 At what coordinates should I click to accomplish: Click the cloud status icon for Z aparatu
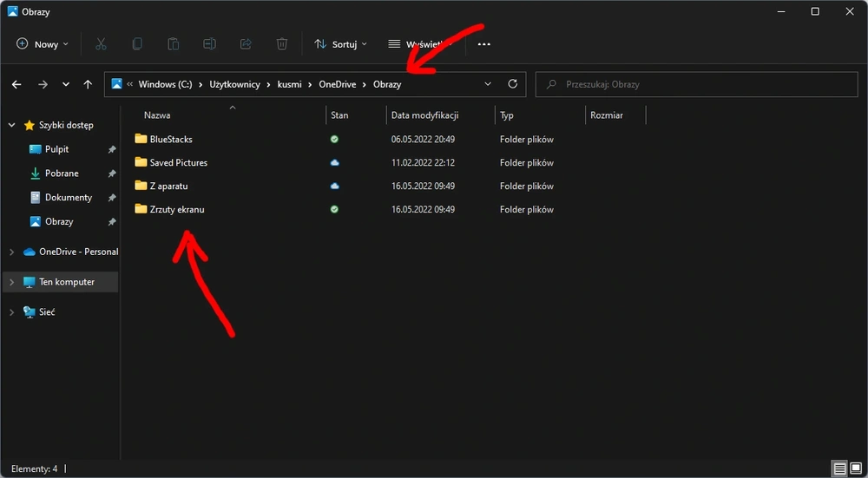[x=334, y=187]
